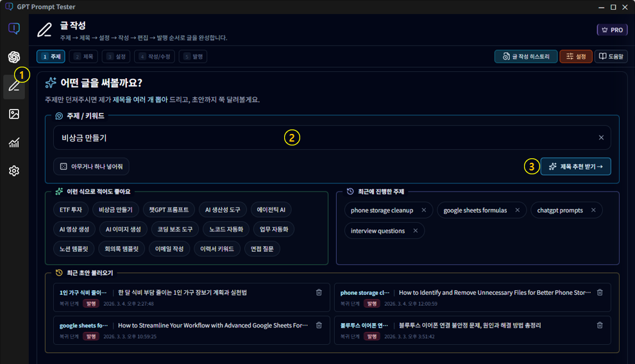The height and width of the screenshot is (364, 635).
Task: Open the ChatGPT logo sidebar icon
Action: click(x=13, y=57)
